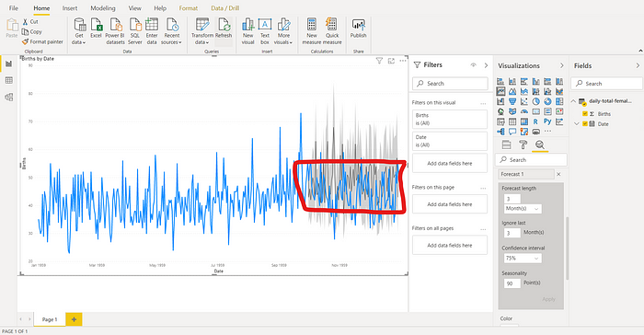Uncheck the Date field checkbox
Screen dimensions: 644x335
tap(585, 123)
